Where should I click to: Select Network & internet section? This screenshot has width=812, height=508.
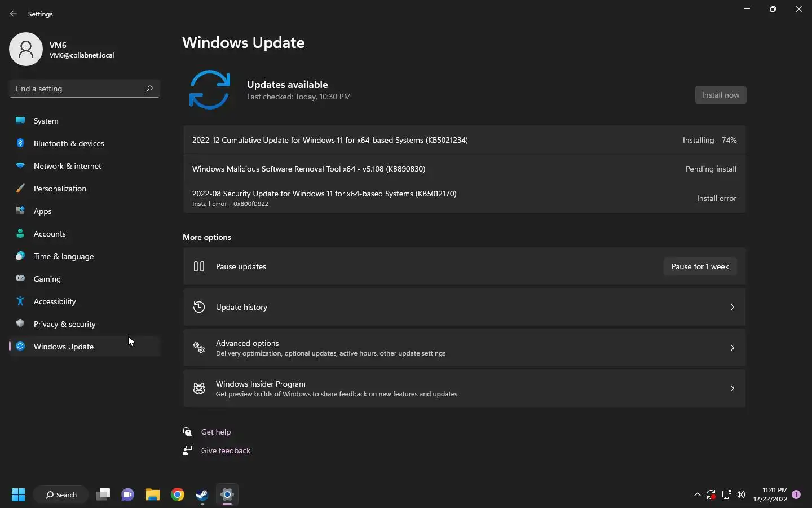point(85,166)
